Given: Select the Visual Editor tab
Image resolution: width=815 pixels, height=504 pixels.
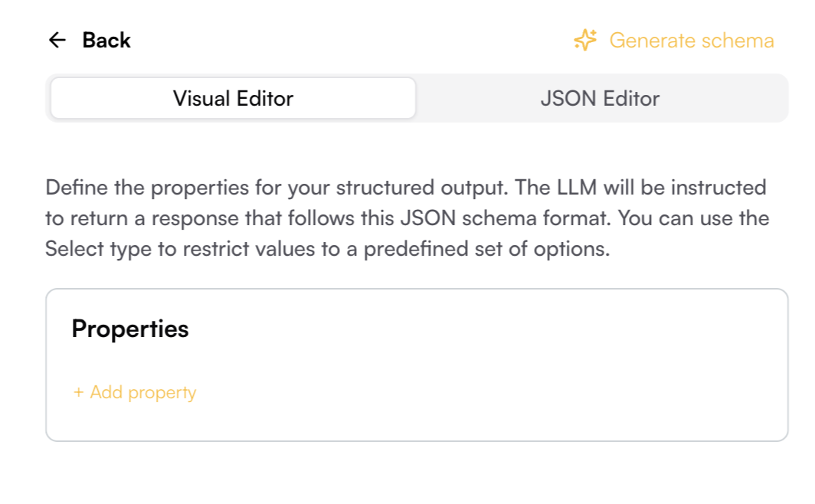Looking at the screenshot, I should coord(234,98).
